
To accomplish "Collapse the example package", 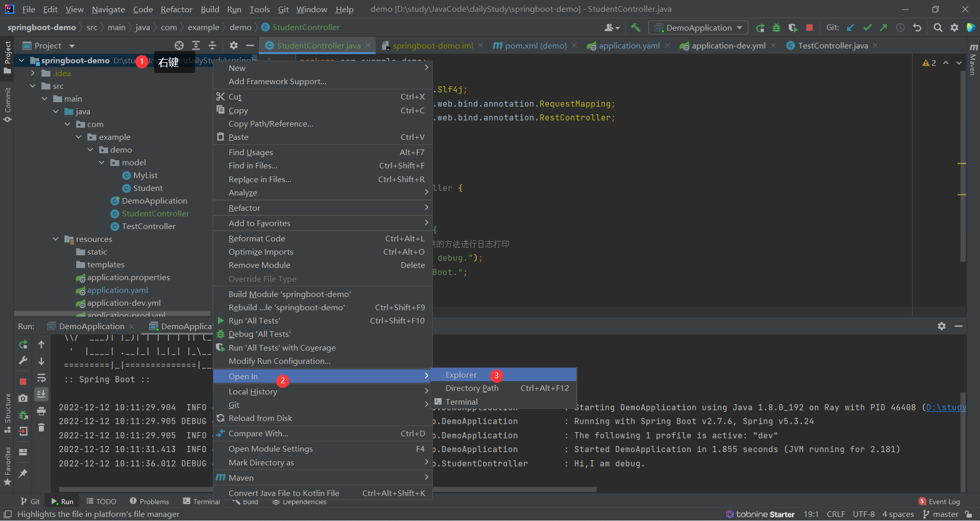I will point(79,137).
